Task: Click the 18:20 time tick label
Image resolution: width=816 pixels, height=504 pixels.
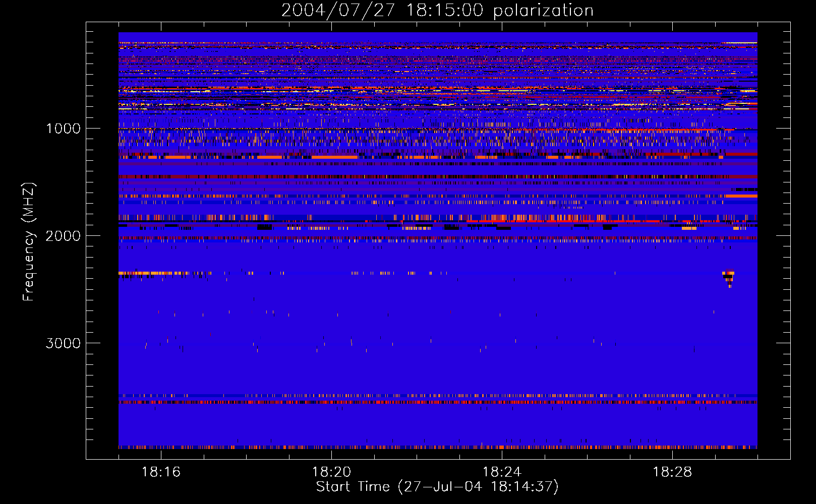Action: (331, 472)
